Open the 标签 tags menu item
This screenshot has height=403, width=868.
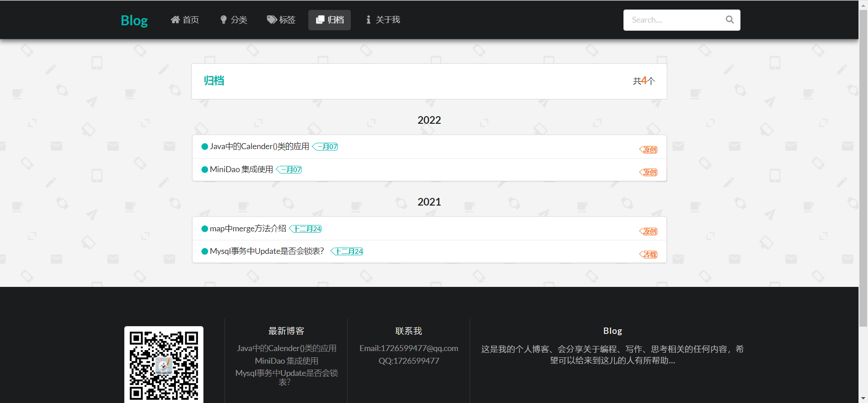pos(281,20)
